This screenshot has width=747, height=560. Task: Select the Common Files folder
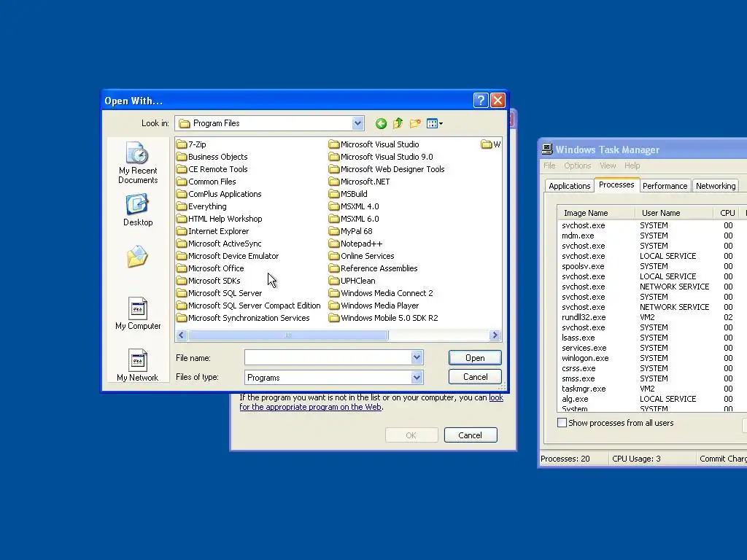pyautogui.click(x=206, y=182)
